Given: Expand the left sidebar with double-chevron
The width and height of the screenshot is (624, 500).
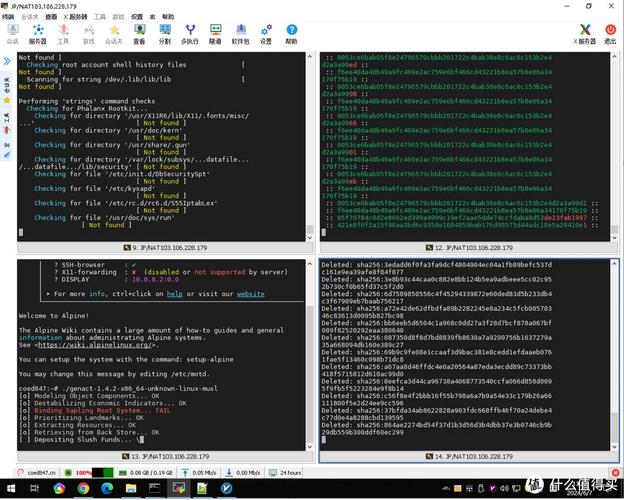Looking at the screenshot, I should click(x=7, y=61).
